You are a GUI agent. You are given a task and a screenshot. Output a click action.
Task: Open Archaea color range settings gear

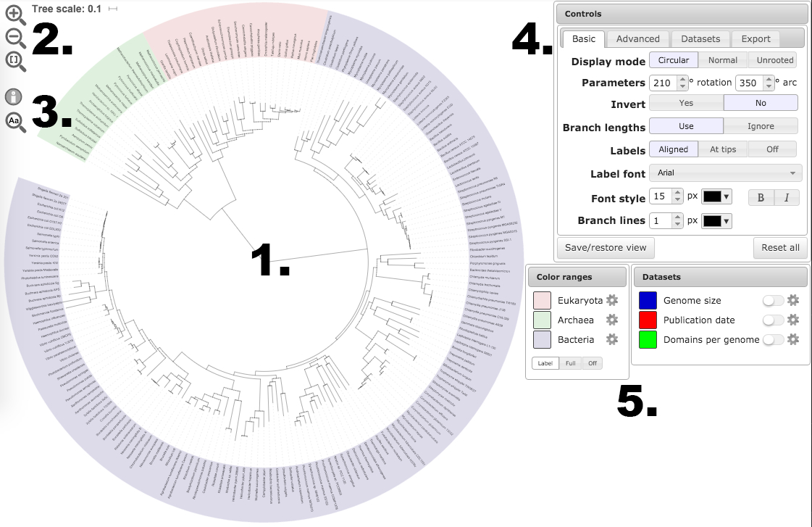(612, 320)
